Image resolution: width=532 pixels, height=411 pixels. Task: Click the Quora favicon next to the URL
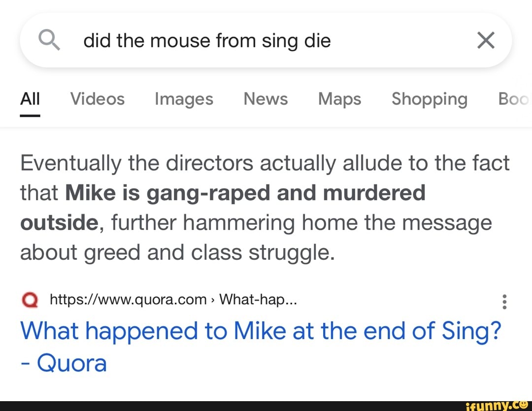[29, 300]
